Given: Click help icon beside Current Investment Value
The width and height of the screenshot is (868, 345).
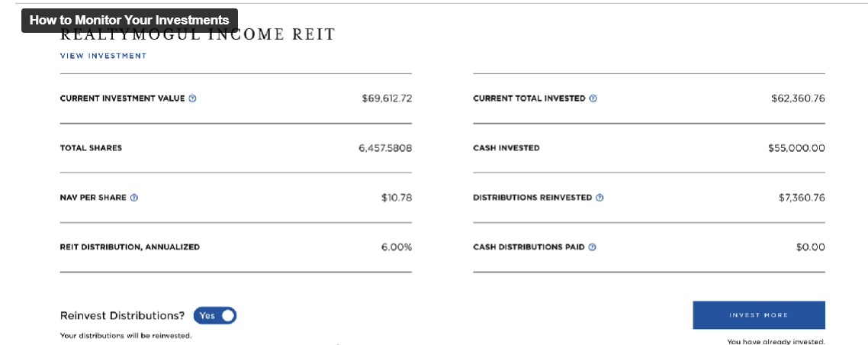Looking at the screenshot, I should 193,98.
